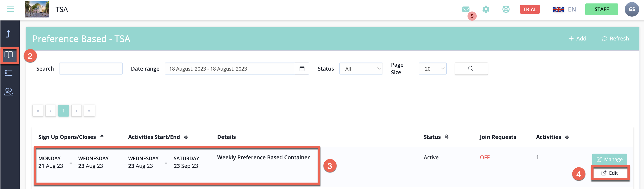
Task: Open the users icon in sidebar
Action: coord(9,92)
